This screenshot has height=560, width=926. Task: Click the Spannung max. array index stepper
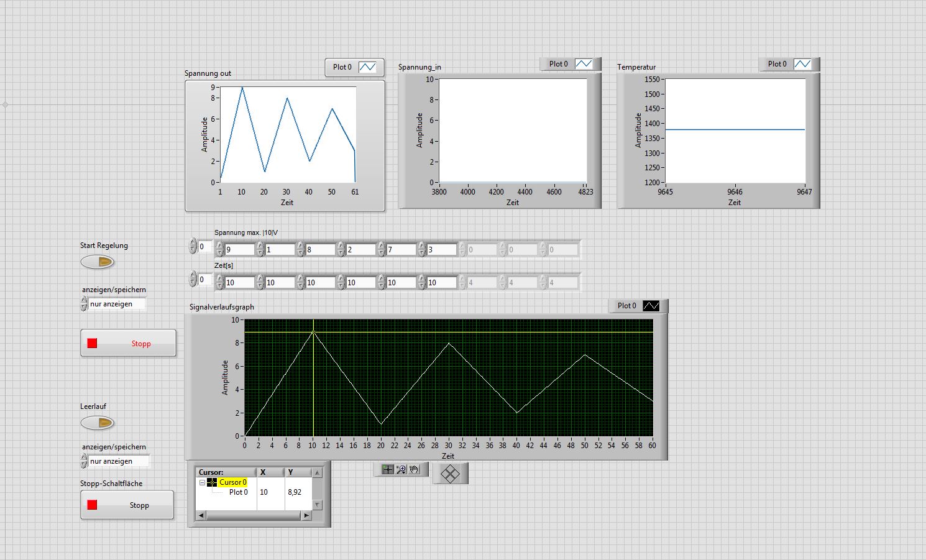pos(193,247)
